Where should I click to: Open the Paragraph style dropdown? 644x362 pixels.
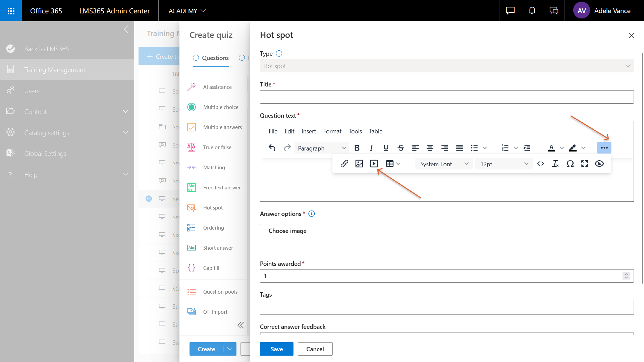(x=322, y=148)
